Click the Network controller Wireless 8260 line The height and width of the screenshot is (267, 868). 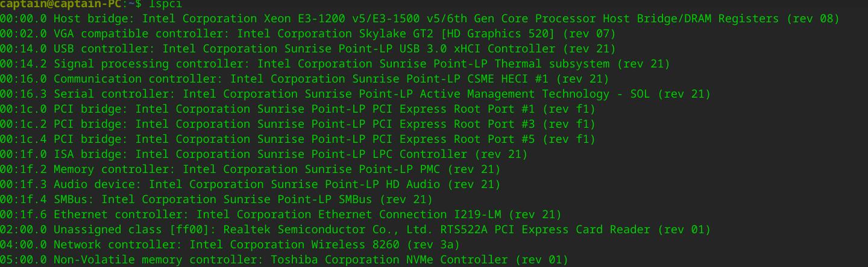[230, 245]
